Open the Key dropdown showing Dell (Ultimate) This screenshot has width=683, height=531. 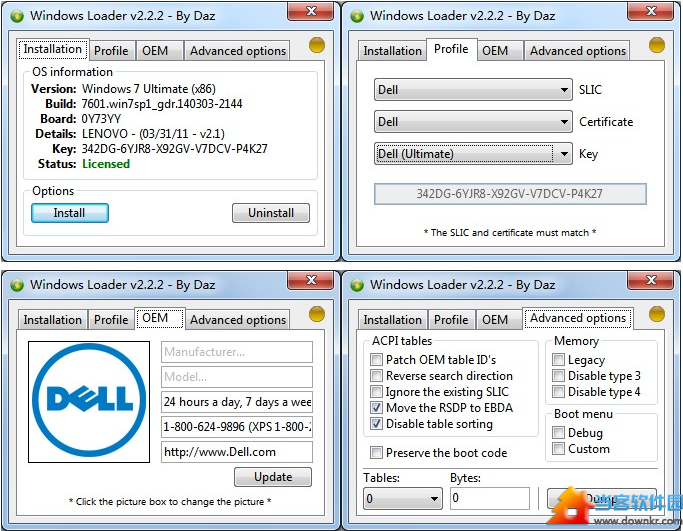(473, 154)
